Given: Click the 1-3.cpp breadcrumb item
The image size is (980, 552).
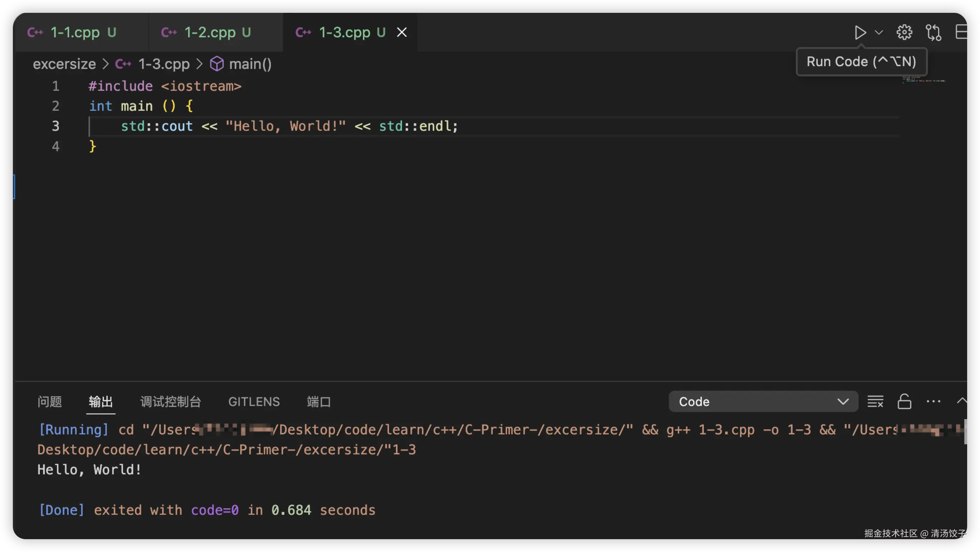Looking at the screenshot, I should 163,64.
